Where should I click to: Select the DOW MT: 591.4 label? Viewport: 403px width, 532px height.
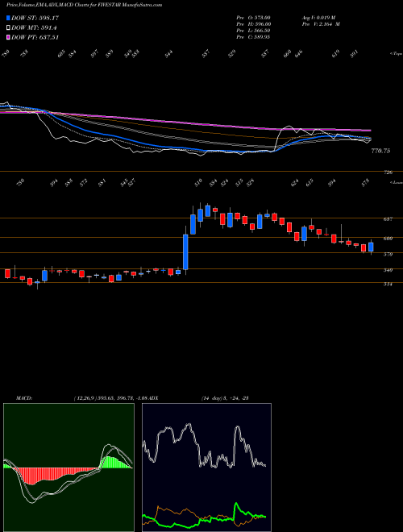pyautogui.click(x=34, y=27)
